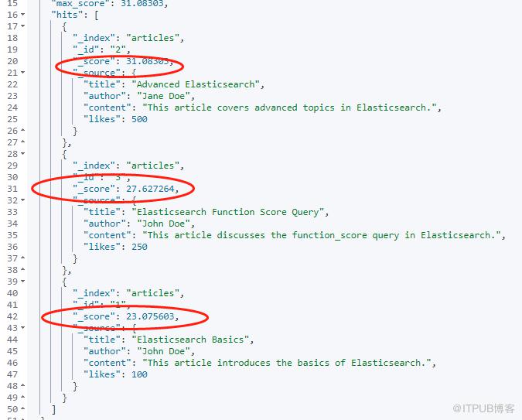Screen dimensions: 522x420
Task: Toggle the fold arrow at line 49
Action: coord(22,397)
